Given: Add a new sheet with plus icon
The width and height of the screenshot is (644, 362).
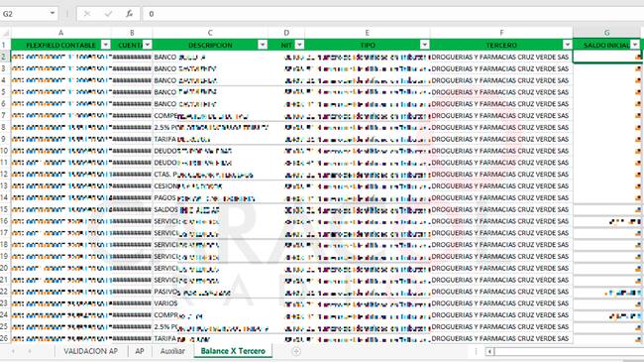Looking at the screenshot, I should click(295, 351).
